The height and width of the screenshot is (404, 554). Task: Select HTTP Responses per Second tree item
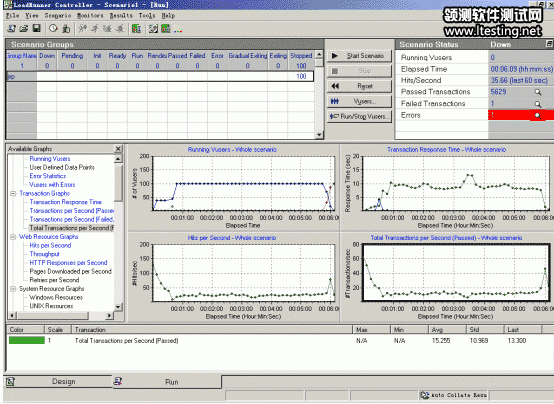click(x=68, y=263)
